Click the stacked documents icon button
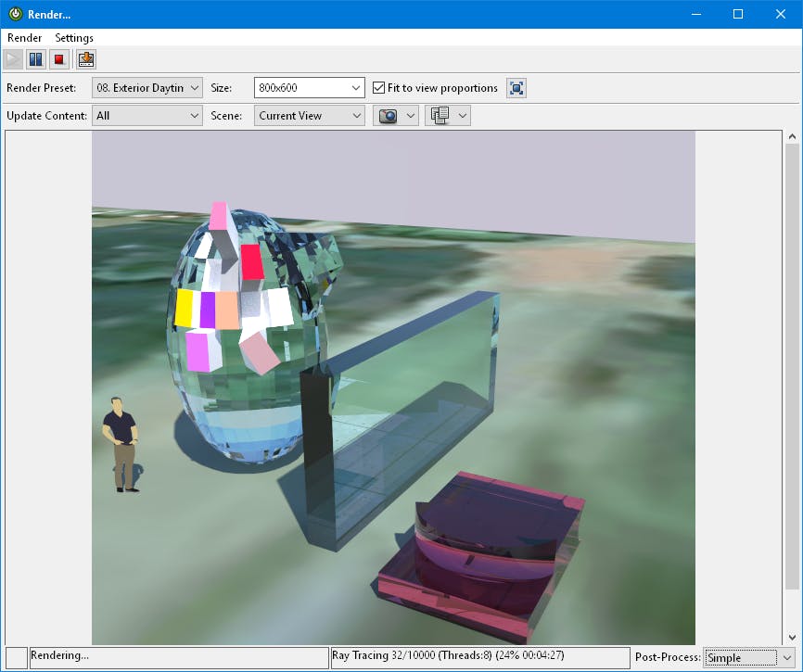 click(x=440, y=116)
